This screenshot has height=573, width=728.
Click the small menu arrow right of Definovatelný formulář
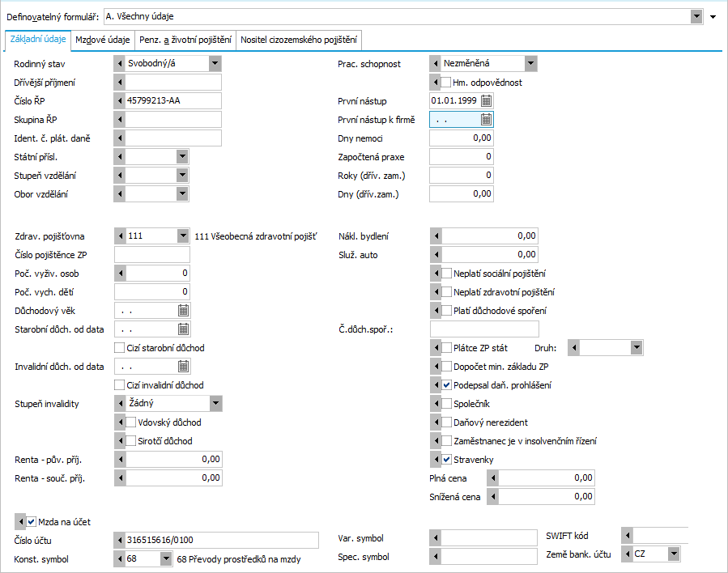[713, 16]
